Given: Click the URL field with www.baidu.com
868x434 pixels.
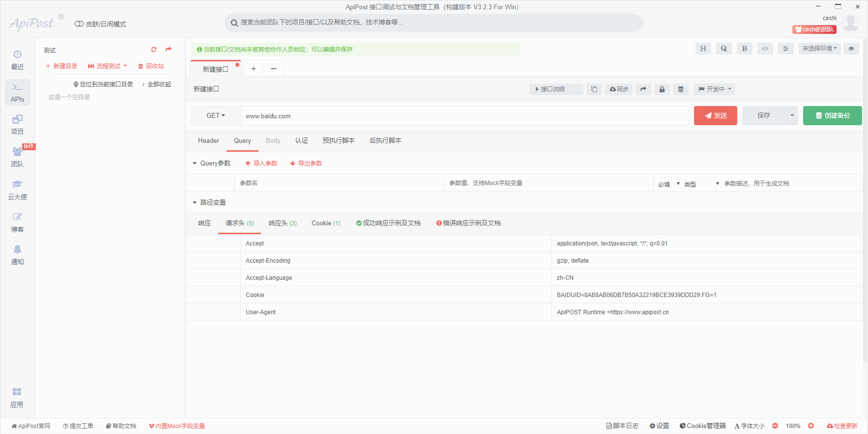Looking at the screenshot, I should pos(464,116).
